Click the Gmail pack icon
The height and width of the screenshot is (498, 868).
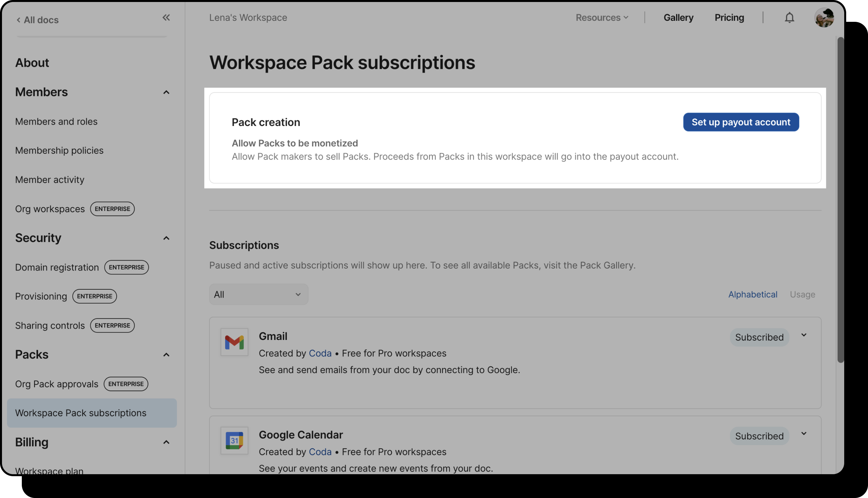coord(234,342)
